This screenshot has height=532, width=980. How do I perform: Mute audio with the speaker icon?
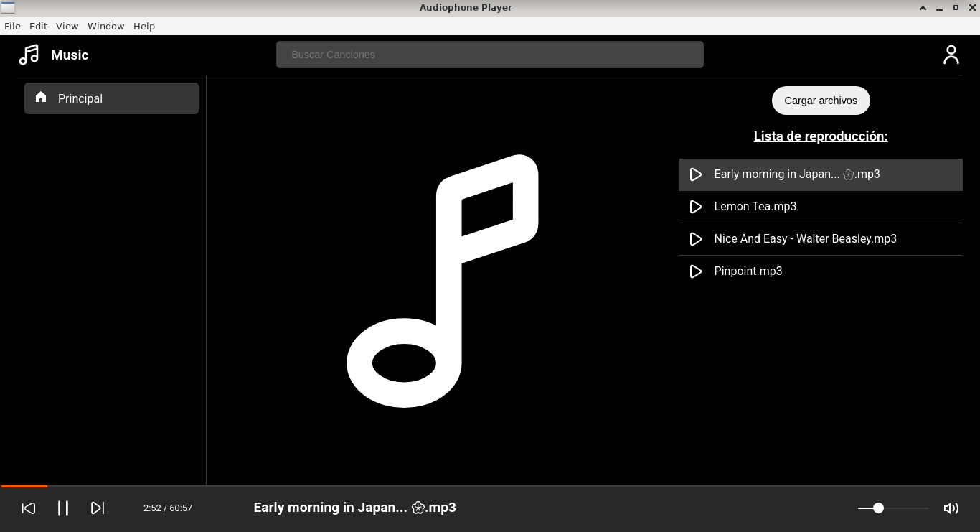951,508
